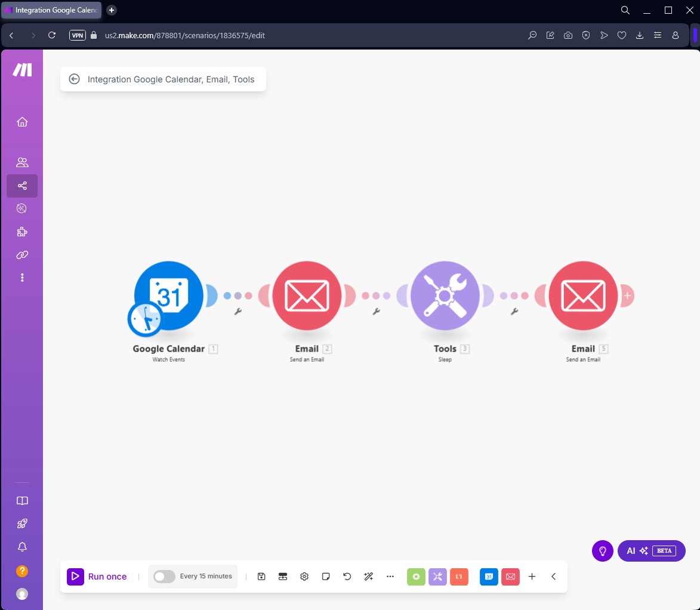Screen dimensions: 700x610
Task: Click the purple lightbulb explain-flow button
Action: 603,551
